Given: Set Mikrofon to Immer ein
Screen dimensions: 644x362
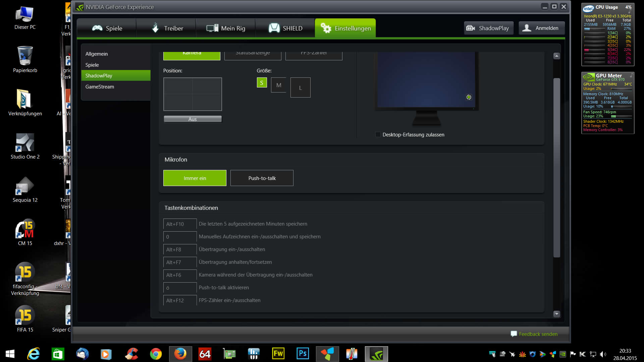Looking at the screenshot, I should (195, 178).
